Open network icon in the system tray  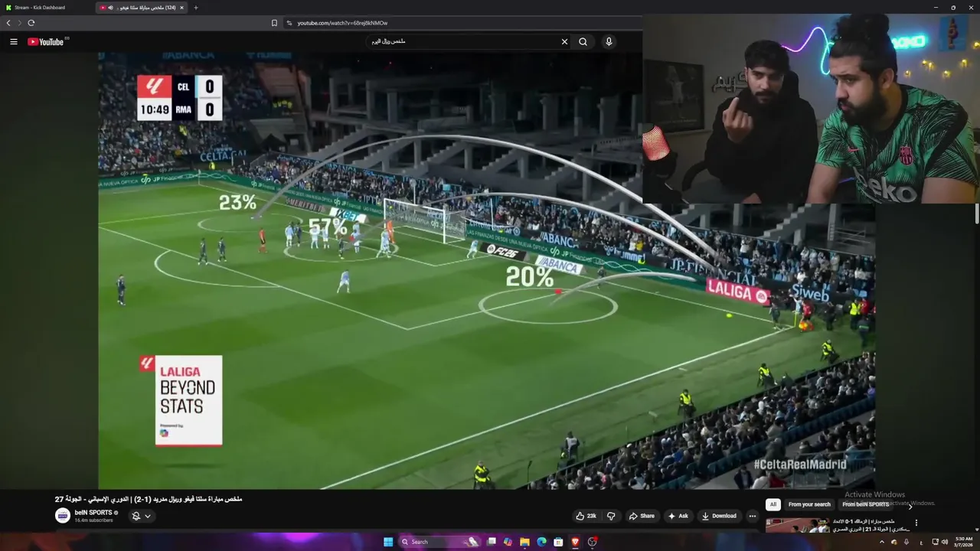(x=935, y=542)
